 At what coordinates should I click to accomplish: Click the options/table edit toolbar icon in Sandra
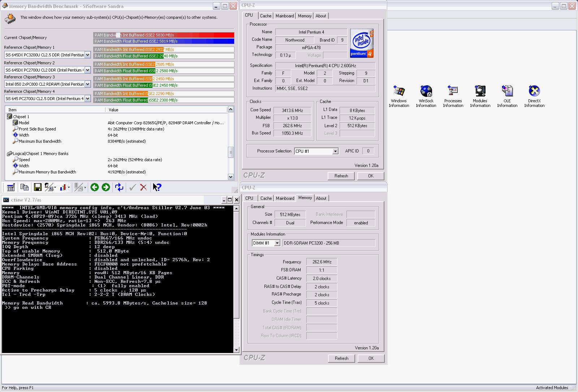point(11,187)
